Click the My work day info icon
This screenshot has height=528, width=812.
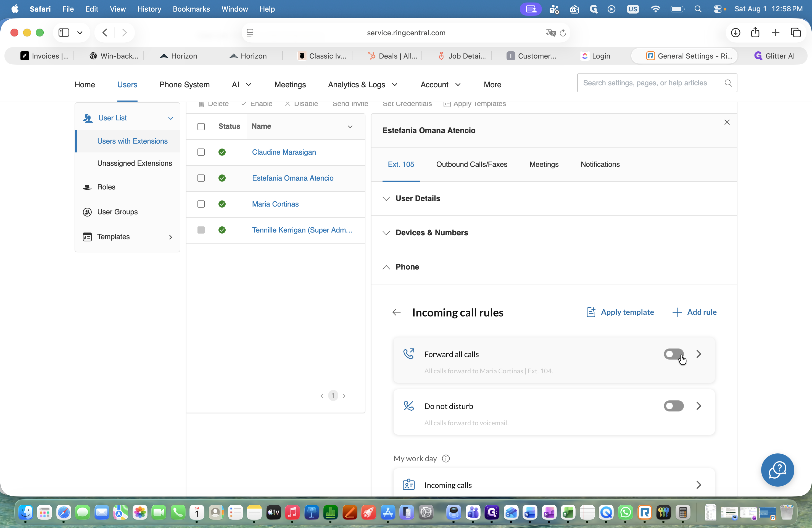coord(446,458)
